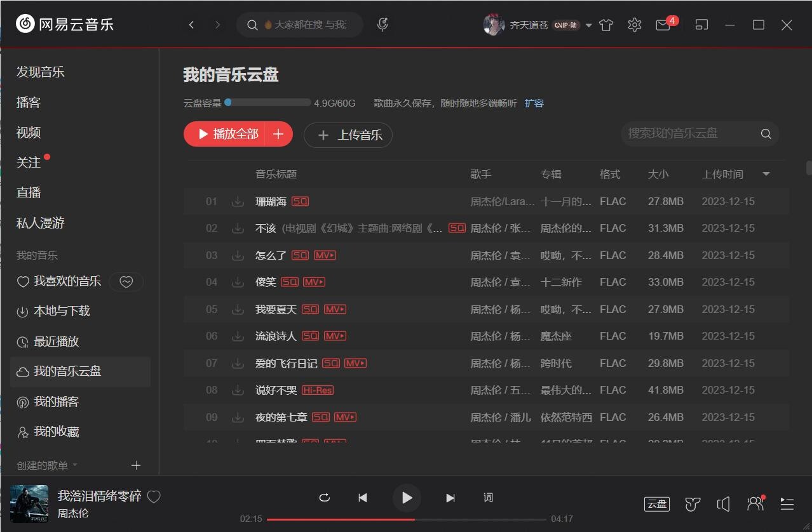
Task: Select the song row 爱的飞行日记
Action: (x=486, y=363)
